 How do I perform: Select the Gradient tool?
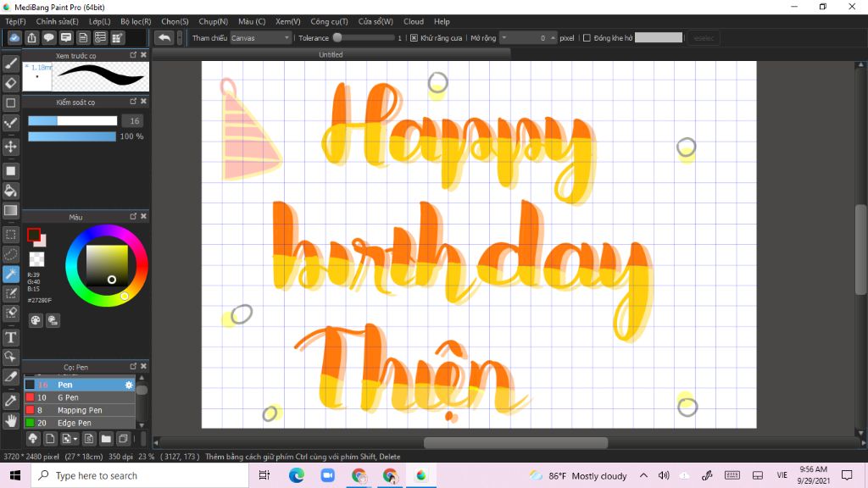pyautogui.click(x=10, y=210)
